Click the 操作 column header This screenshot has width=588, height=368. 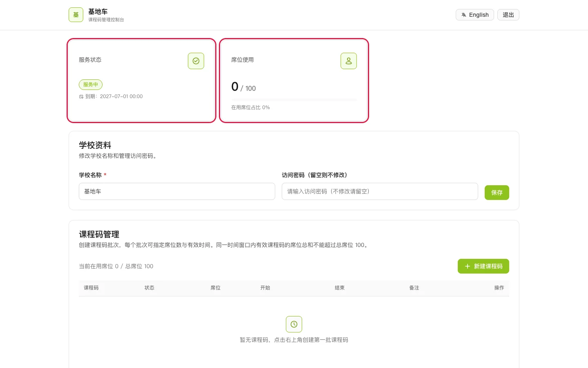coord(499,288)
